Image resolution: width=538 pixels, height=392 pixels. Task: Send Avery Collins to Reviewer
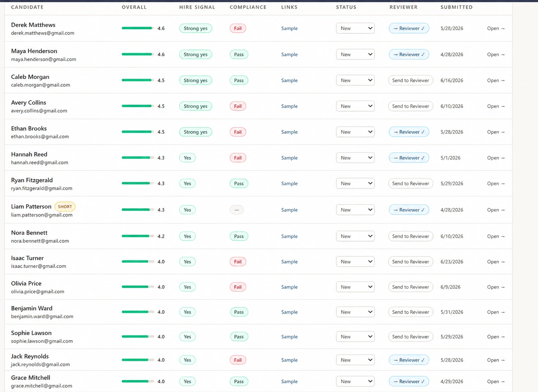411,106
